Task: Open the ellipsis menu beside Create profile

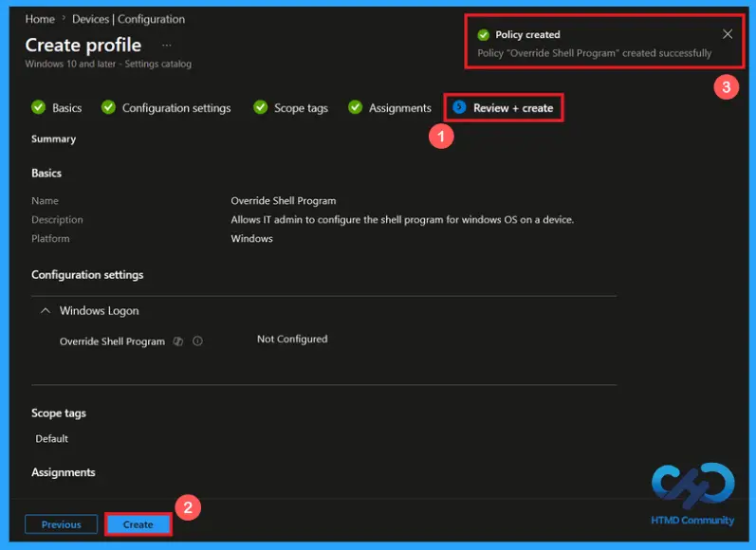Action: click(x=166, y=45)
